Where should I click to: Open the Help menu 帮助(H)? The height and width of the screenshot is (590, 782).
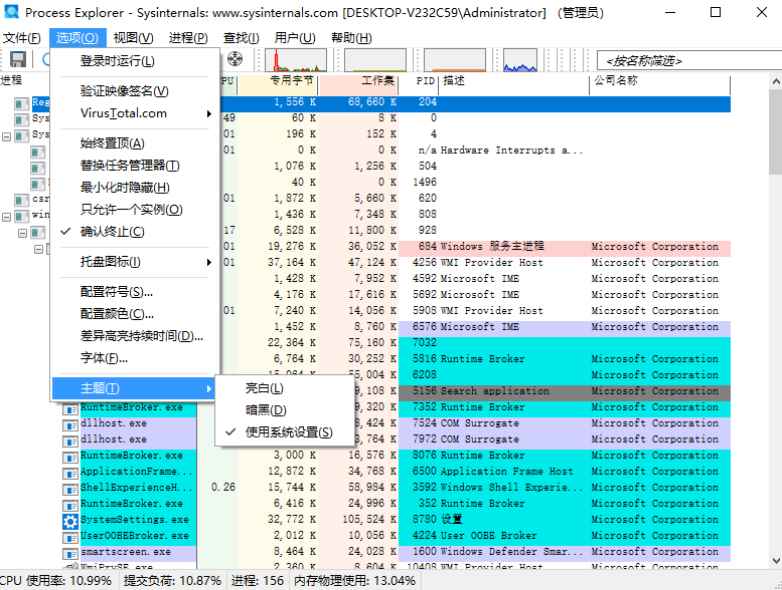[352, 38]
